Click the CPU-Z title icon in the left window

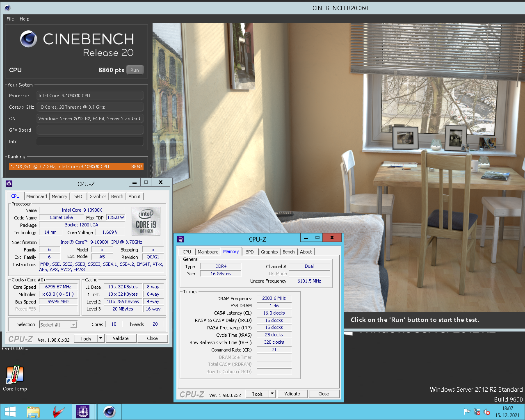[x=9, y=184]
